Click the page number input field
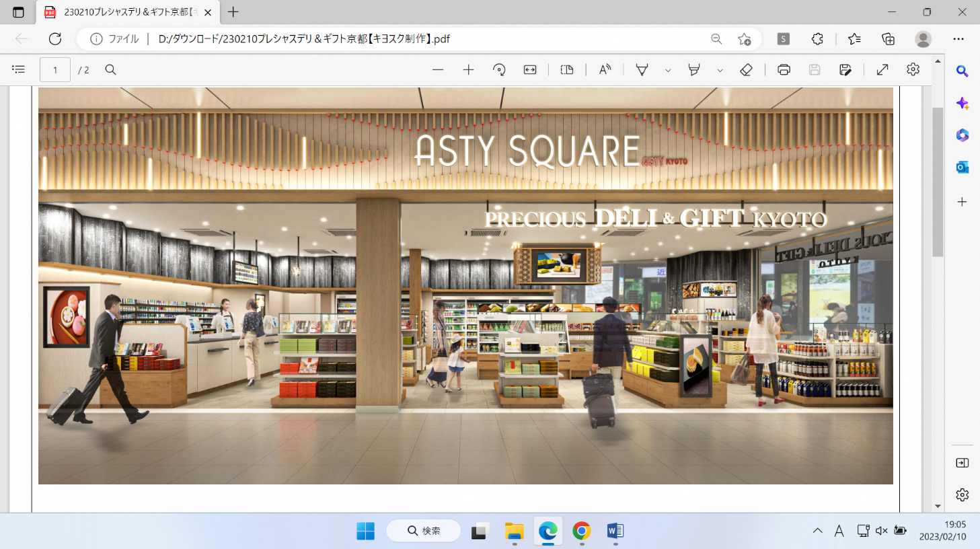 (55, 70)
